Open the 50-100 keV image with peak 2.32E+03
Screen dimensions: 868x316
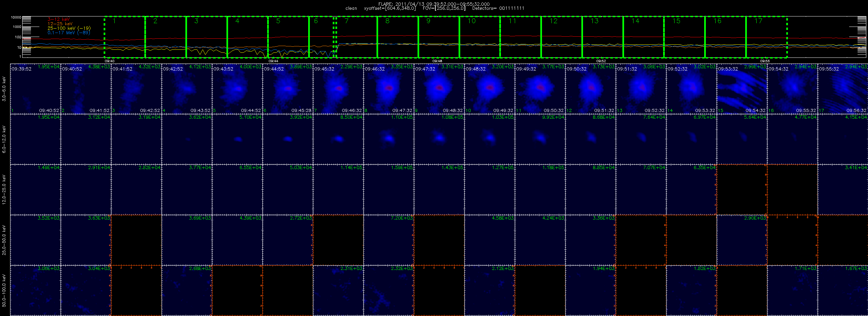click(389, 290)
